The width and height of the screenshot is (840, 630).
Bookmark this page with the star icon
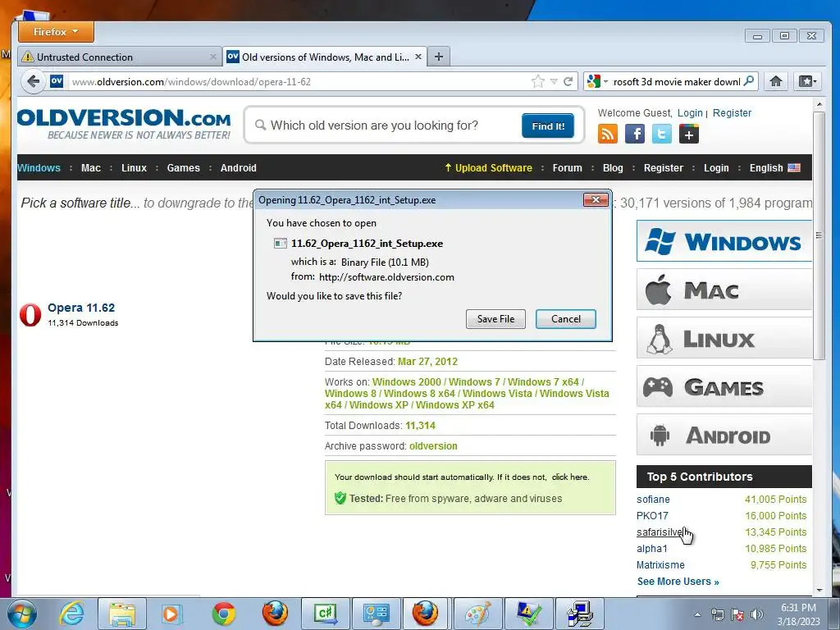pos(538,81)
